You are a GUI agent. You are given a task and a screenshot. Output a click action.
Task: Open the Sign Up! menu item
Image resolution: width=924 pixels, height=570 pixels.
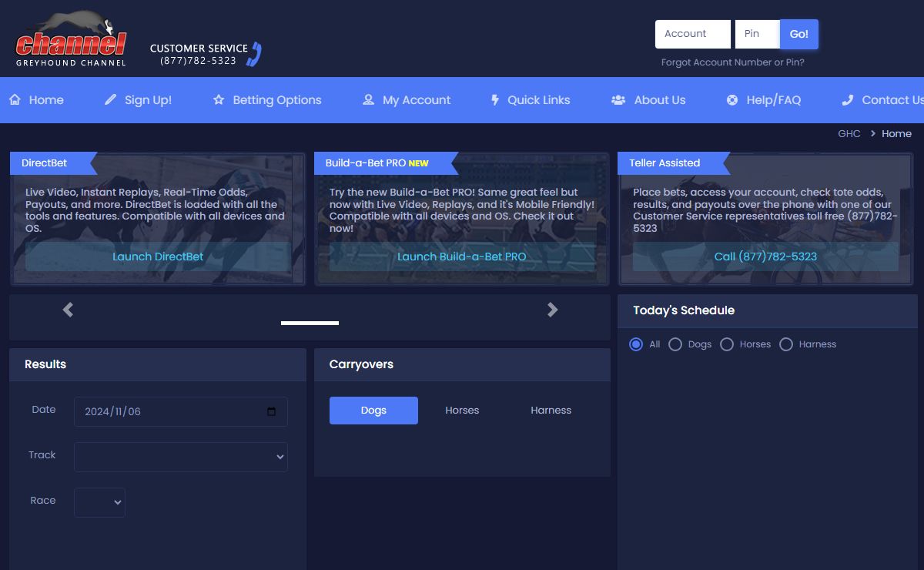click(x=138, y=100)
